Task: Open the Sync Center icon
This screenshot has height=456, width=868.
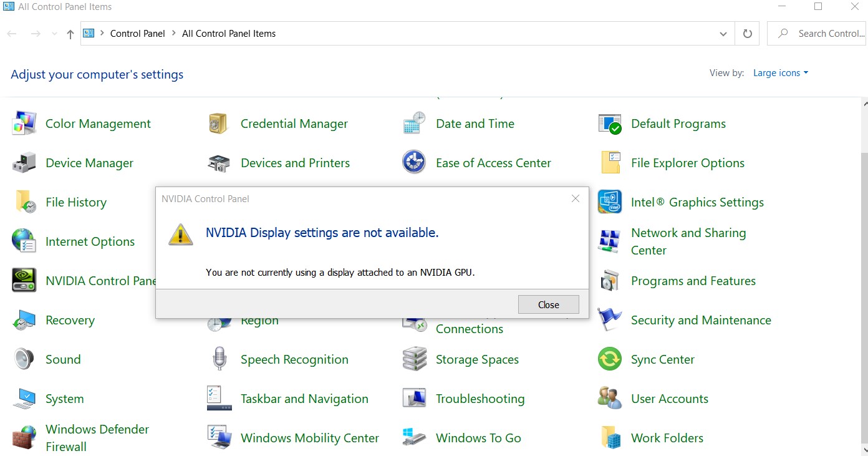Action: click(x=609, y=359)
